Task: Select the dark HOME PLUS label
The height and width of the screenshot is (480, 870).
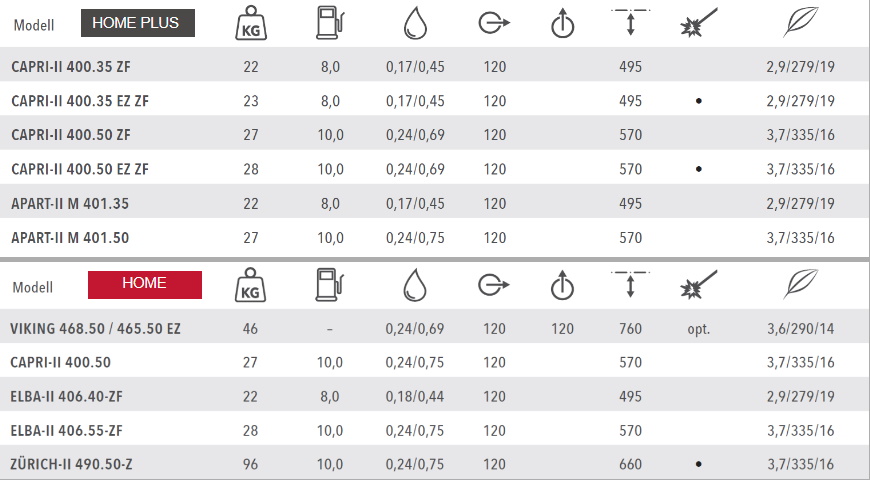Action: click(138, 23)
